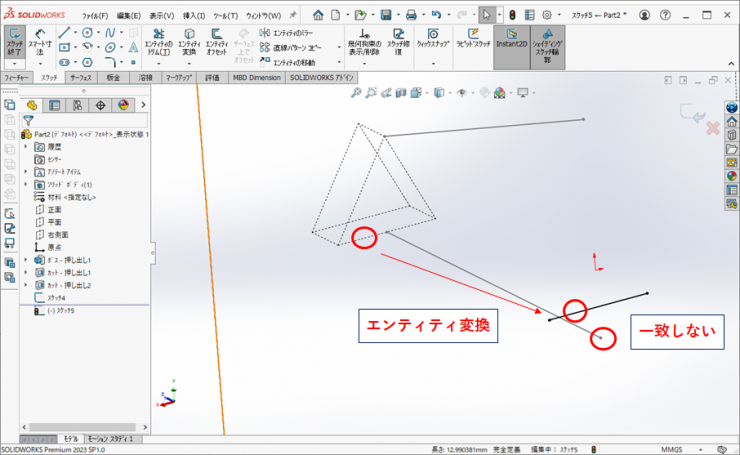
Task: Expand the ソリッドボディ(1) folder
Action: pos(26,185)
